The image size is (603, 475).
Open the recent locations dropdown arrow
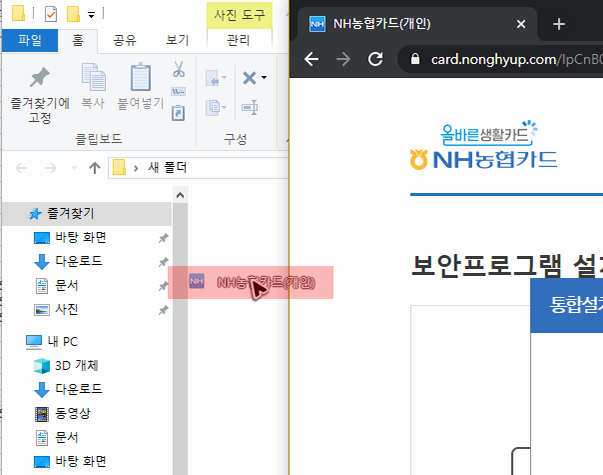74,168
